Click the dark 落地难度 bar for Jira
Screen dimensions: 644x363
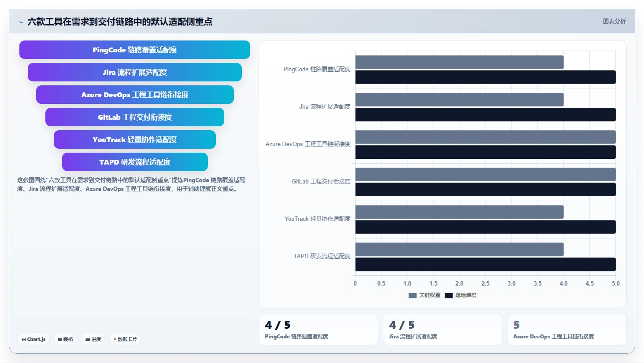coord(485,114)
